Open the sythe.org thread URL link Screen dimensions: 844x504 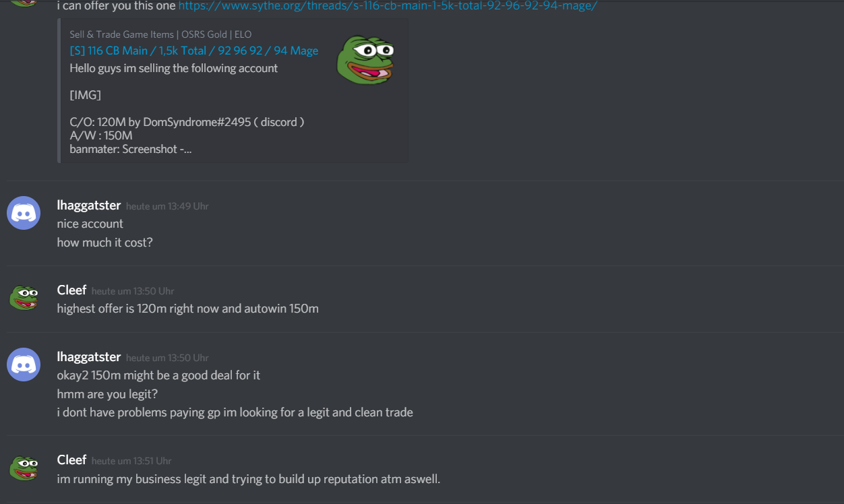(x=388, y=5)
